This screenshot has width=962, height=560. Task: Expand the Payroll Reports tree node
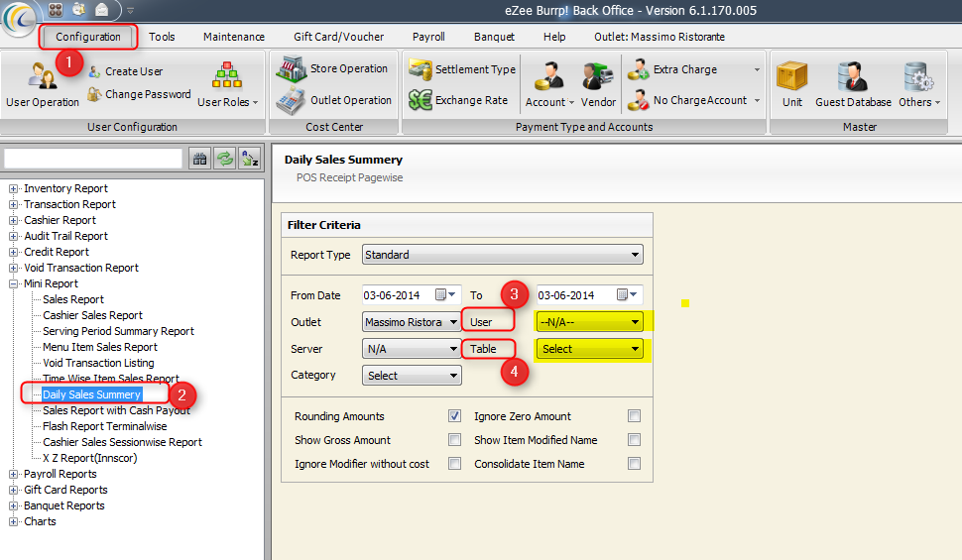pos(14,474)
